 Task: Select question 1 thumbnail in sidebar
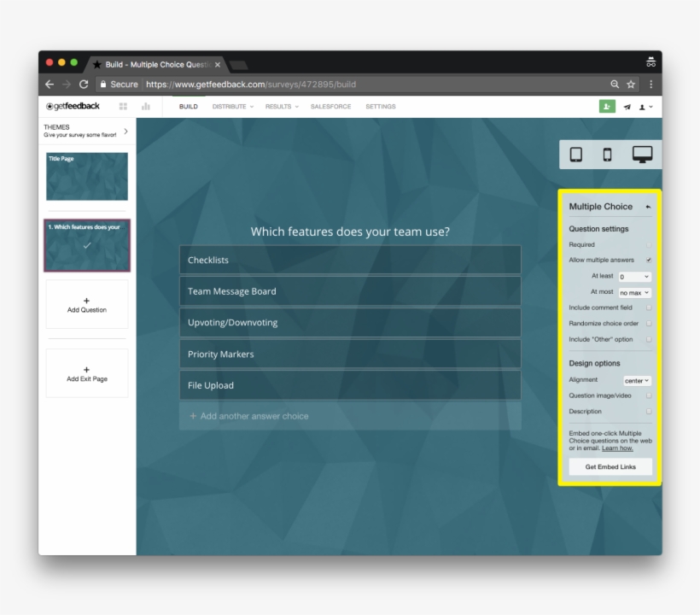point(87,245)
